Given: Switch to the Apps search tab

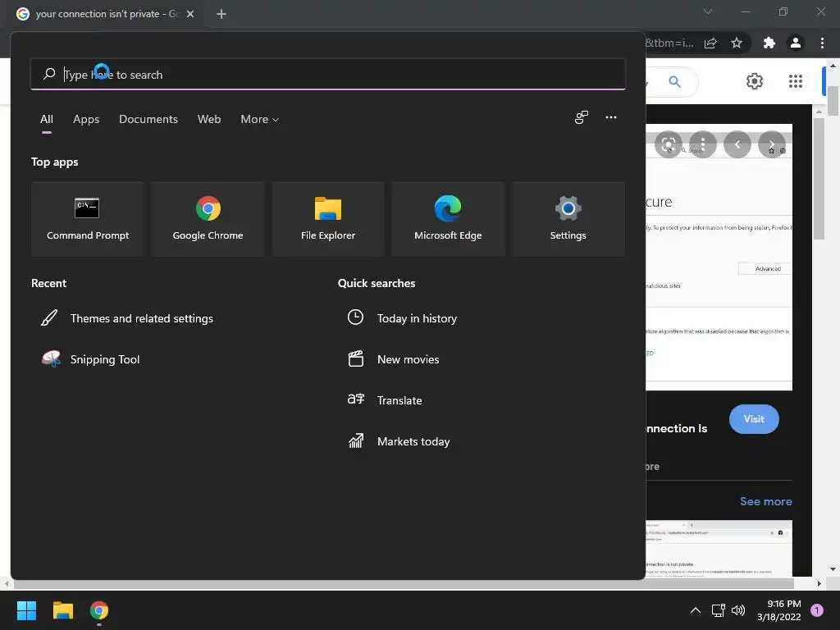Looking at the screenshot, I should pos(86,120).
